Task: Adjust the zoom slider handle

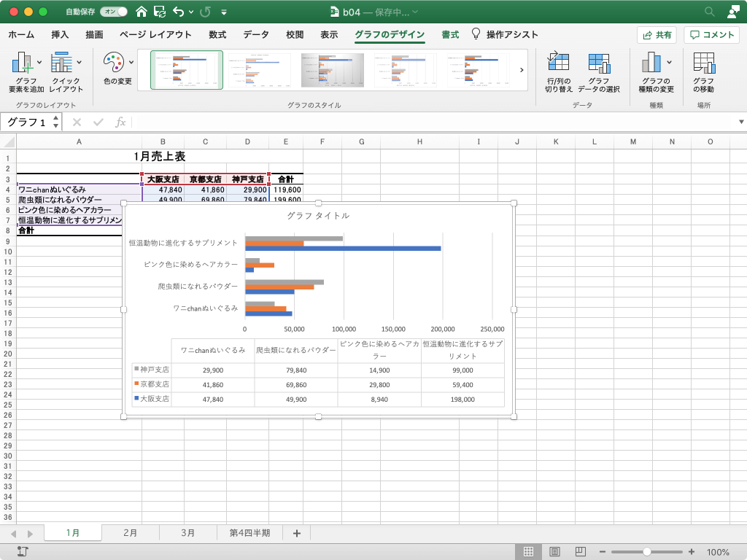Action: 646,551
